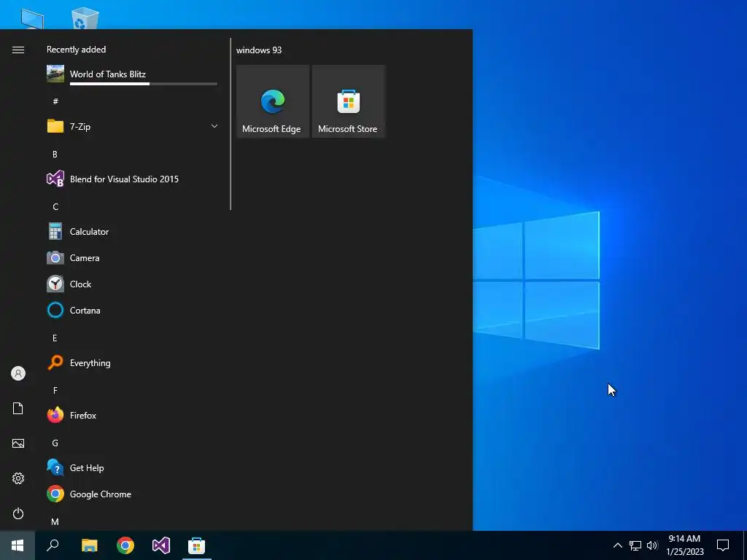Click the 'E' letter header
This screenshot has height=560, width=747.
pos(55,338)
